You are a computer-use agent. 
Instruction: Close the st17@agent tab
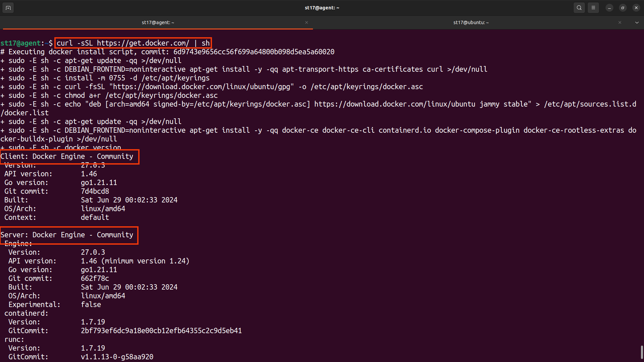pos(307,22)
